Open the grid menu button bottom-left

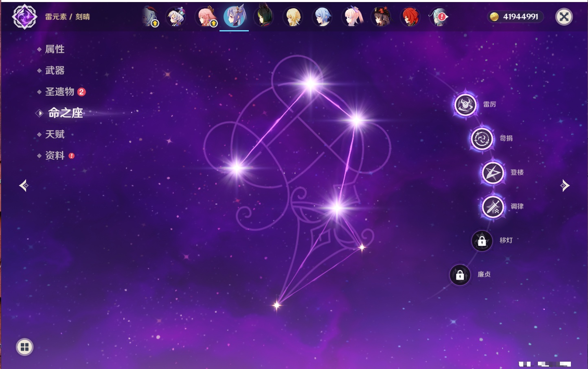pyautogui.click(x=24, y=347)
